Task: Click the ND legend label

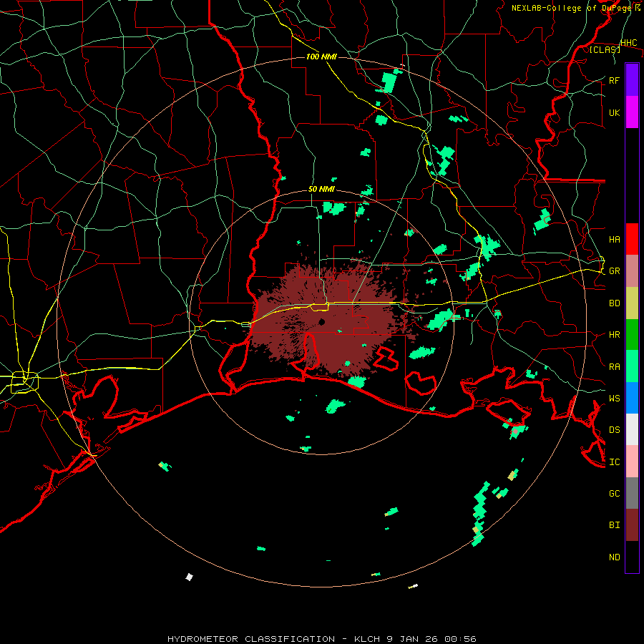Action: tap(614, 557)
